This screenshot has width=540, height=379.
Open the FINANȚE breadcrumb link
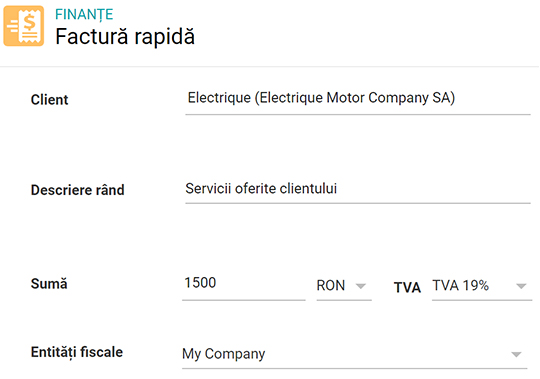pos(84,14)
